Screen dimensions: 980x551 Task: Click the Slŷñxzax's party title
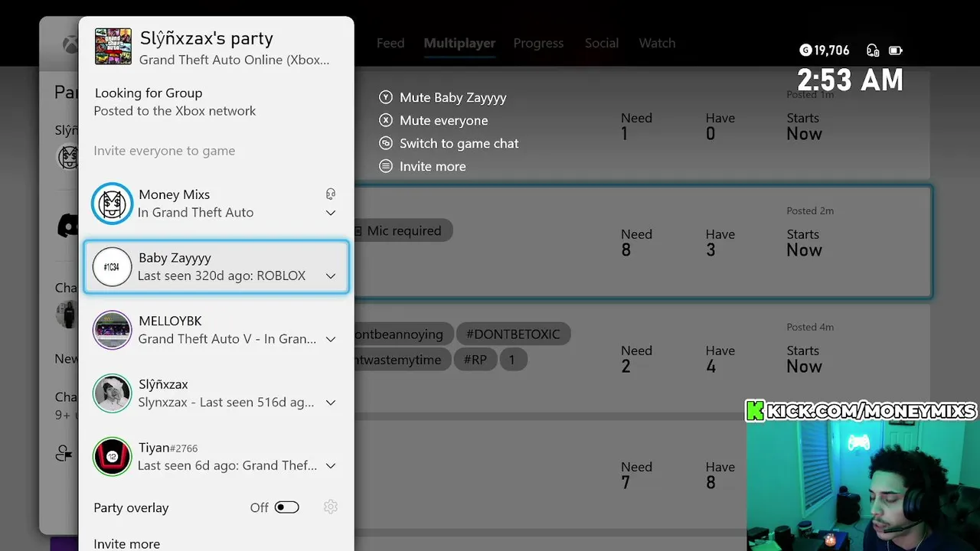(x=207, y=38)
